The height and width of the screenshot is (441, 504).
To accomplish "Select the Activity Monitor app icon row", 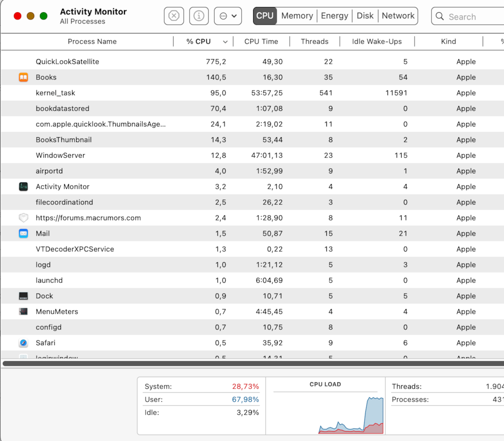I will click(24, 186).
